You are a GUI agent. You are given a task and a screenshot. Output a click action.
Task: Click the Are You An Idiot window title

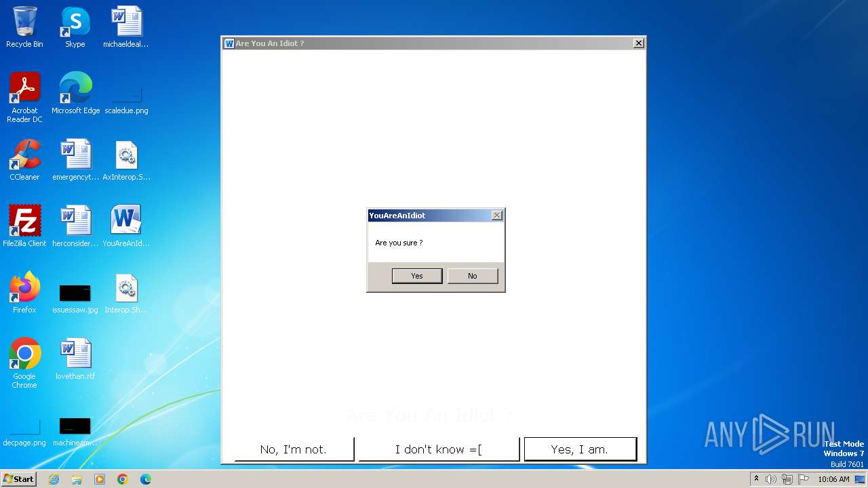coord(269,43)
